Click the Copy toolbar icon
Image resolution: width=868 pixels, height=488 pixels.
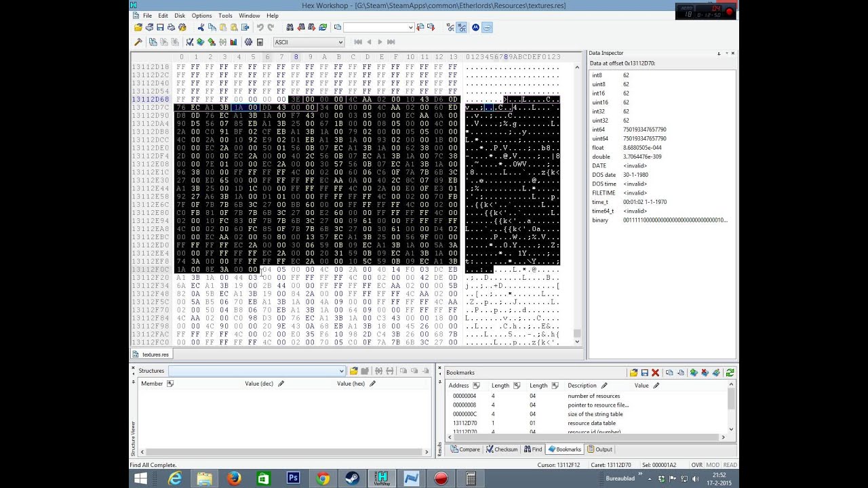pos(212,27)
